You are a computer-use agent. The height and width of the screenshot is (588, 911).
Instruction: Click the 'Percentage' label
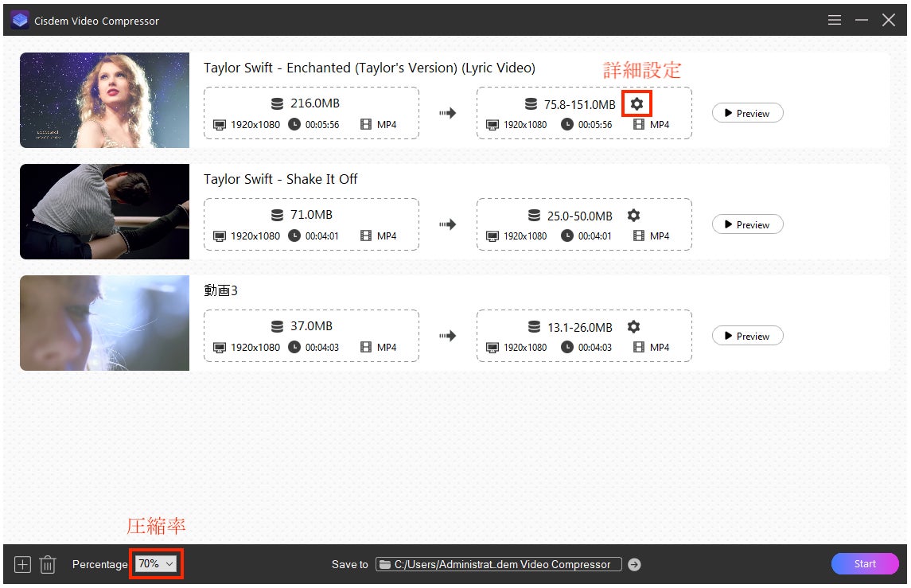(x=100, y=564)
